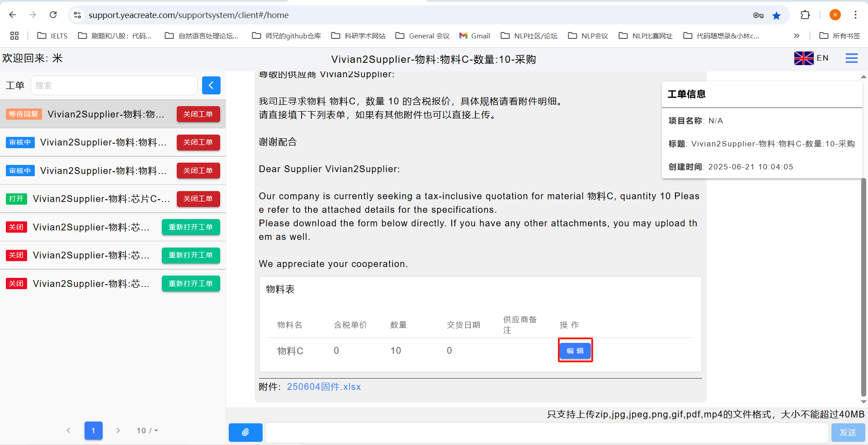Reload the page with refresh icon
Screen dimensions: 868x445
(53, 15)
